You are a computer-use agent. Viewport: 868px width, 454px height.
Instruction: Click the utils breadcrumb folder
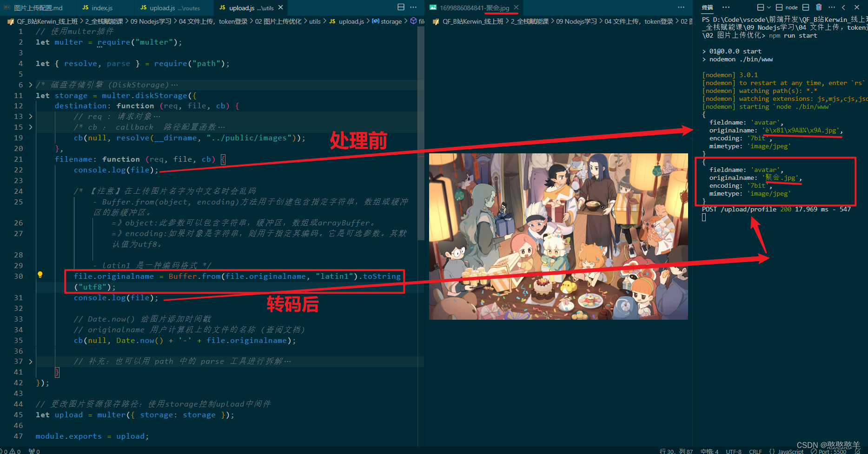(315, 21)
